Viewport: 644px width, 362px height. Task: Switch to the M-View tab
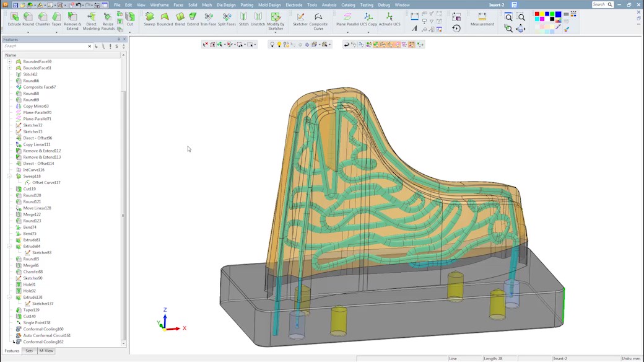pyautogui.click(x=46, y=351)
